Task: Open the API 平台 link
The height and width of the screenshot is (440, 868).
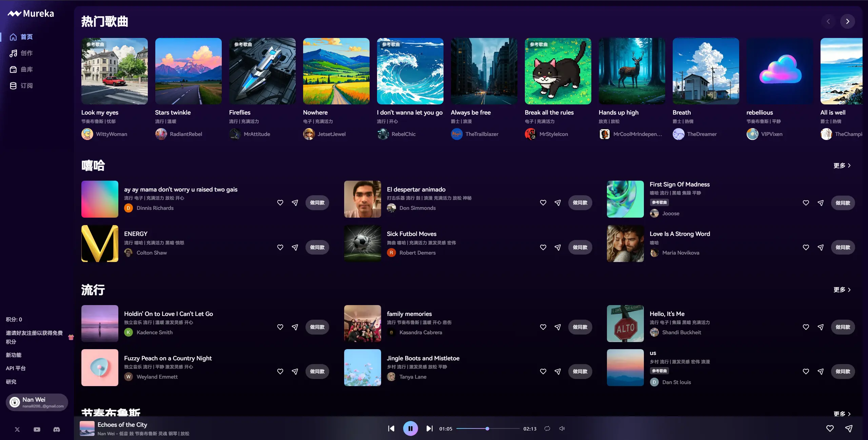Action: tap(16, 368)
